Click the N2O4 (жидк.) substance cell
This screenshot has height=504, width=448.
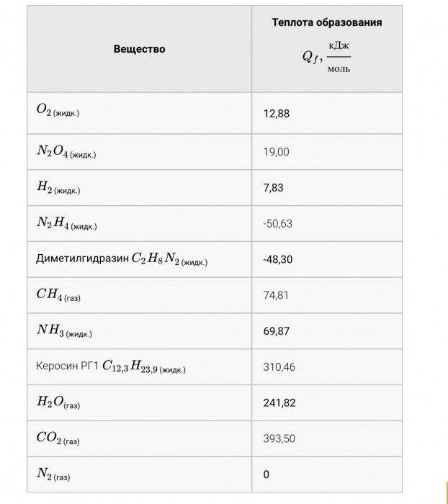pyautogui.click(x=139, y=152)
